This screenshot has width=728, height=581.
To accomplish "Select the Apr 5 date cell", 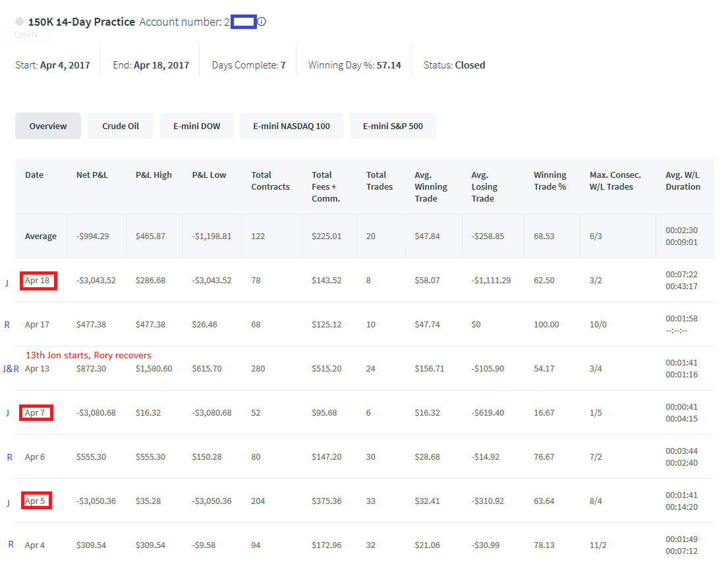I will coord(35,501).
